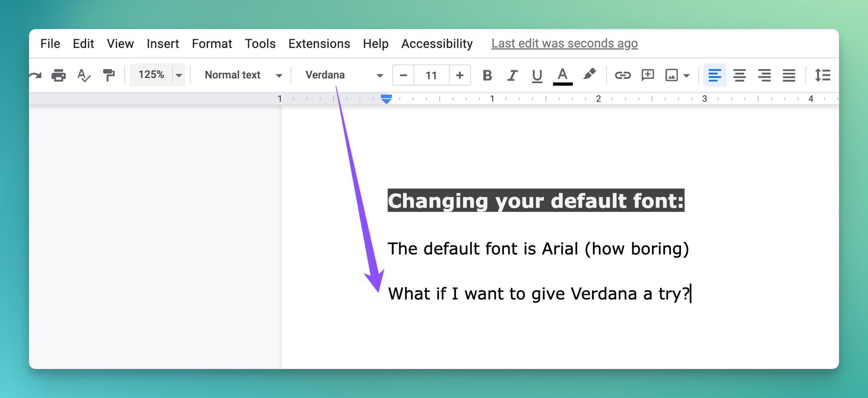Open the Extensions menu
The height and width of the screenshot is (398, 868).
pos(319,44)
